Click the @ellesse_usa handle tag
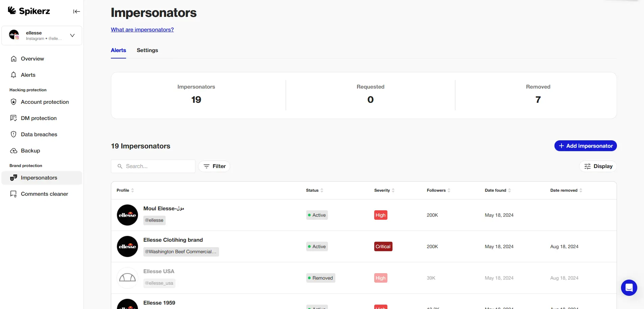This screenshot has width=644, height=309. [x=159, y=283]
